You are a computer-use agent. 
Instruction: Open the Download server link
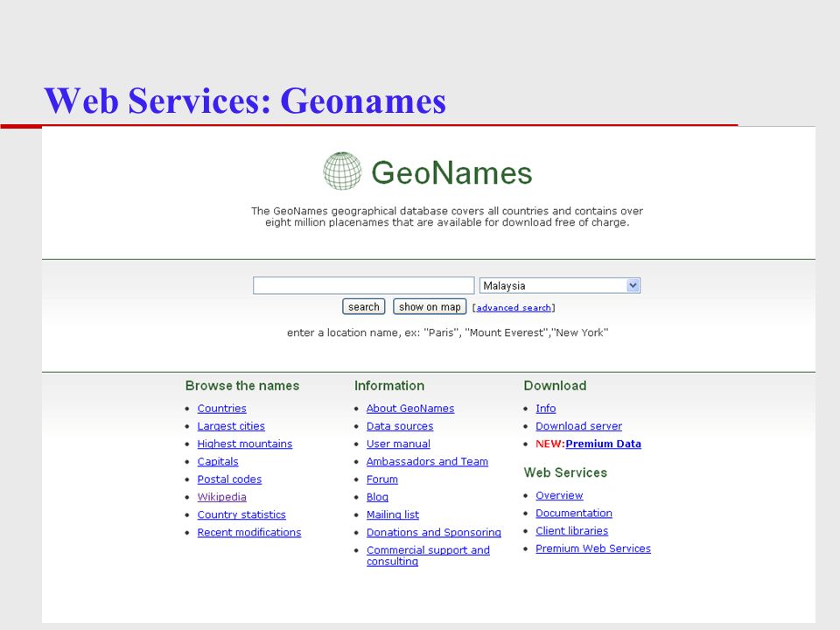(578, 426)
